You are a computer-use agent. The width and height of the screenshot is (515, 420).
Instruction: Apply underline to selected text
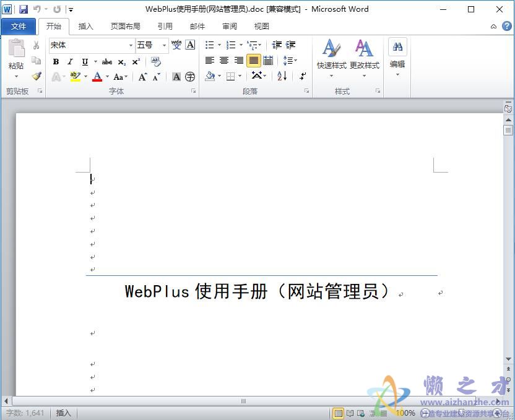click(85, 61)
